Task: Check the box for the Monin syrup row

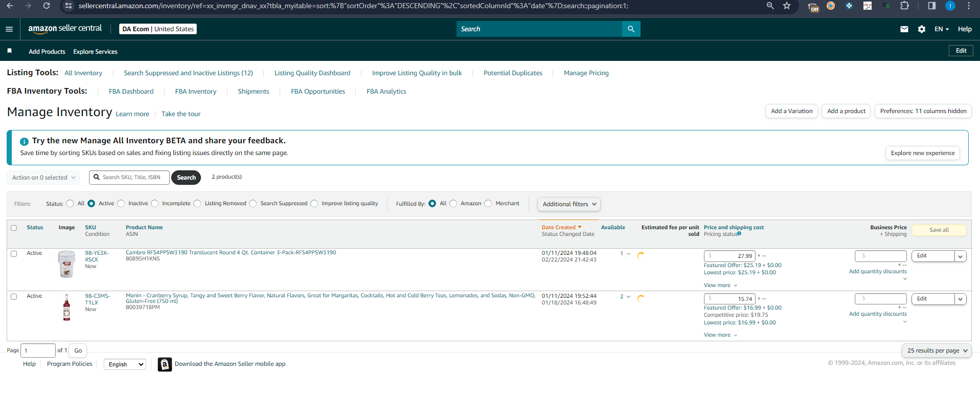Action: point(14,296)
